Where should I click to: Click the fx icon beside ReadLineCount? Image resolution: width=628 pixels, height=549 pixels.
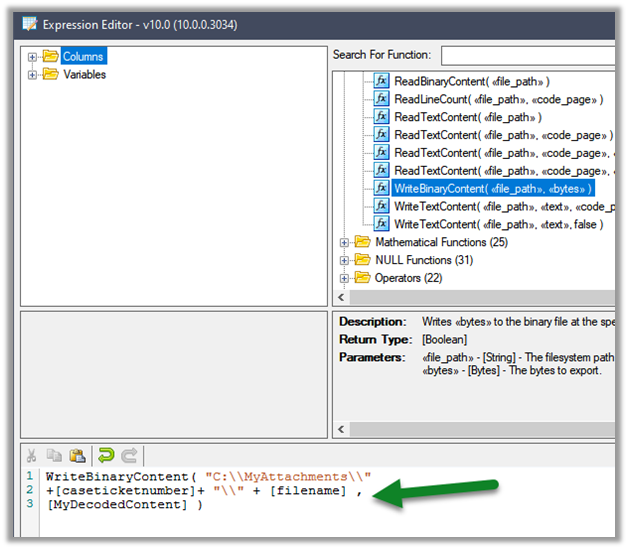[381, 99]
